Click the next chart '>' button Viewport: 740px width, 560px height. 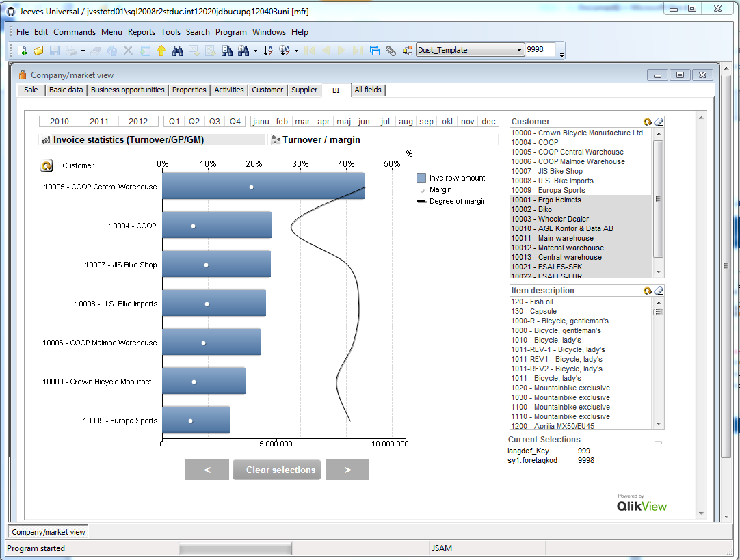[x=347, y=470]
